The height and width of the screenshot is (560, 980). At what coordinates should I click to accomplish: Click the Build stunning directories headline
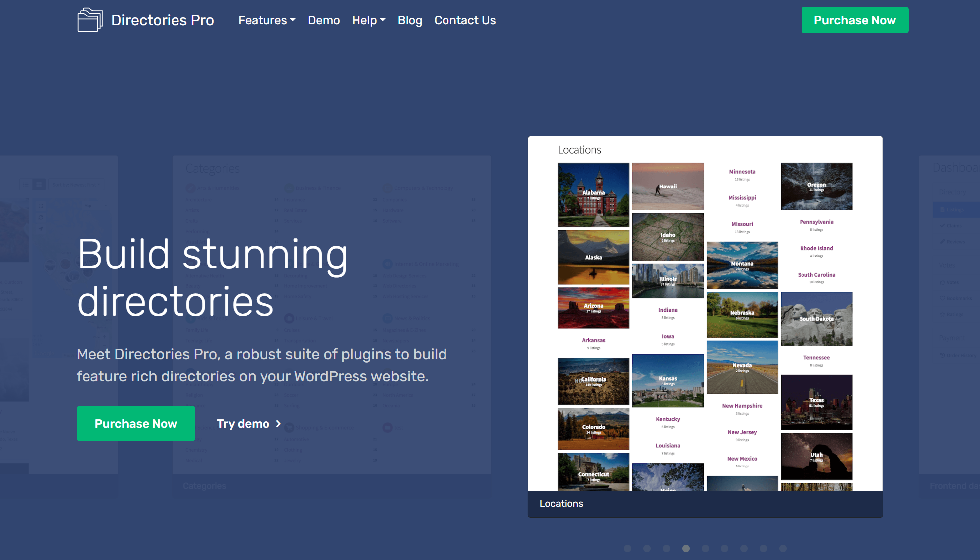pyautogui.click(x=212, y=278)
